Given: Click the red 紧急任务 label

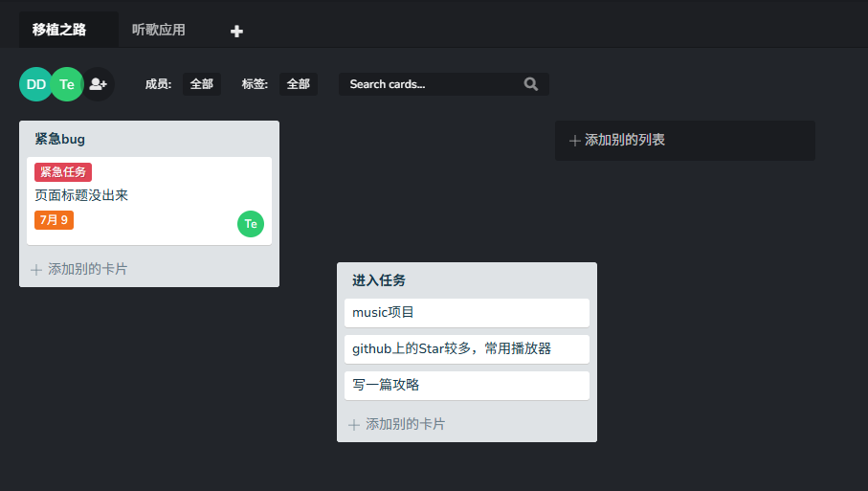Looking at the screenshot, I should [x=63, y=172].
